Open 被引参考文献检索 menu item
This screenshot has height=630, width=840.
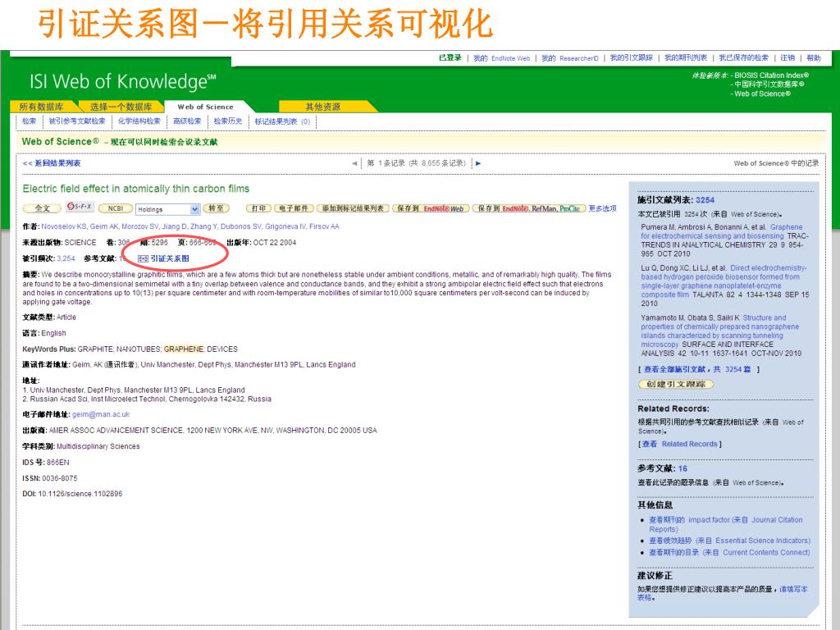[77, 121]
